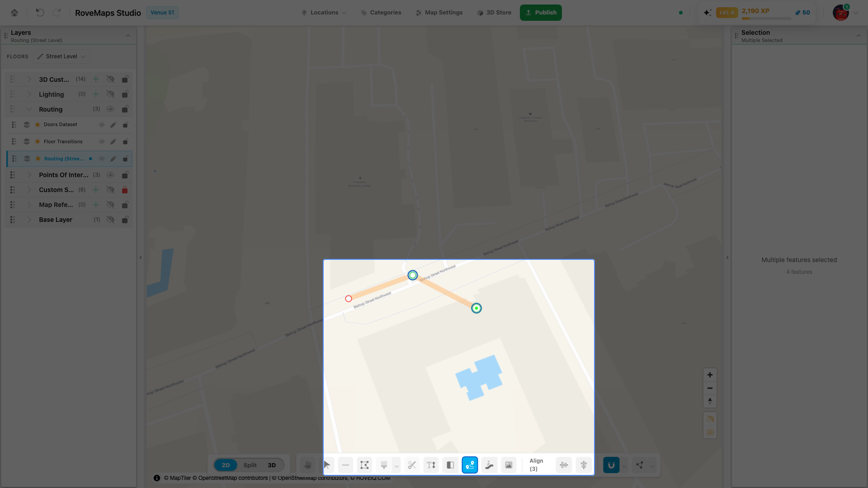Screen dimensions: 868x488
Task: Collapse the Selection panel header
Action: 859,36
